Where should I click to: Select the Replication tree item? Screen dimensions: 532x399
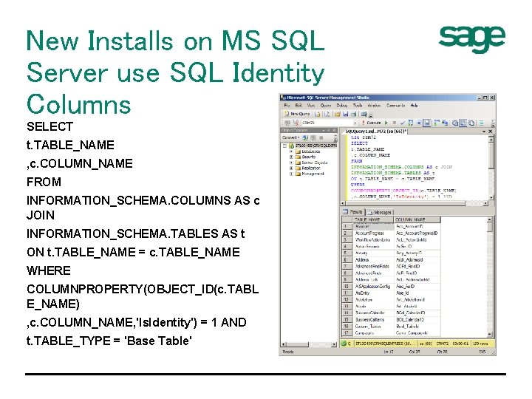pyautogui.click(x=311, y=168)
